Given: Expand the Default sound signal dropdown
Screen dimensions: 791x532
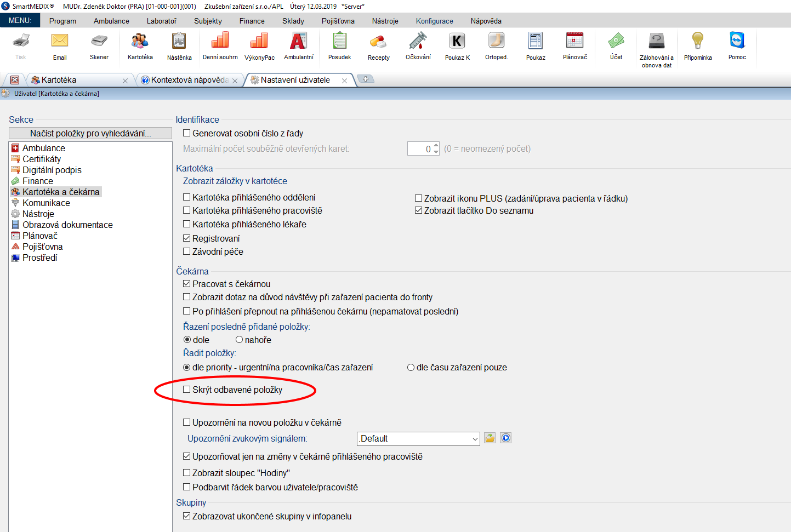Looking at the screenshot, I should (475, 439).
